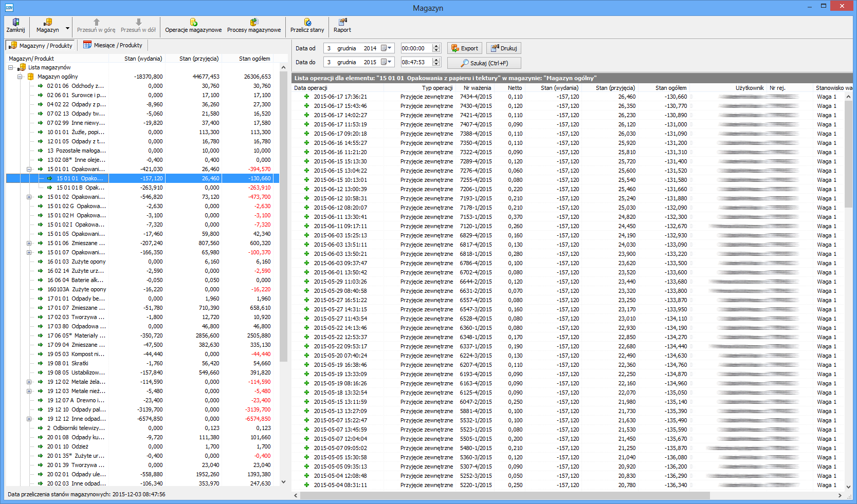
Task: Open Procesy magazynowe from the toolbar
Action: (254, 22)
